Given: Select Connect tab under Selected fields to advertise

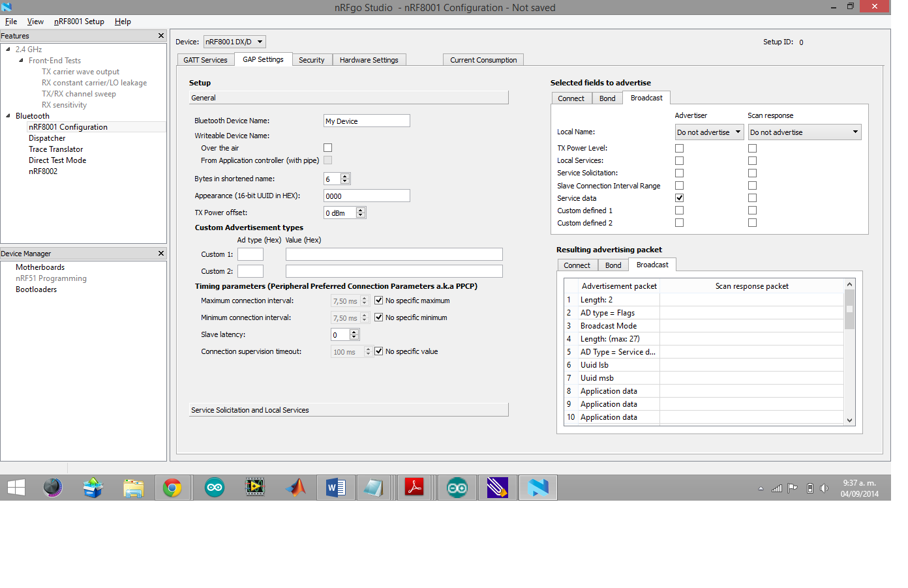Looking at the screenshot, I should [571, 98].
